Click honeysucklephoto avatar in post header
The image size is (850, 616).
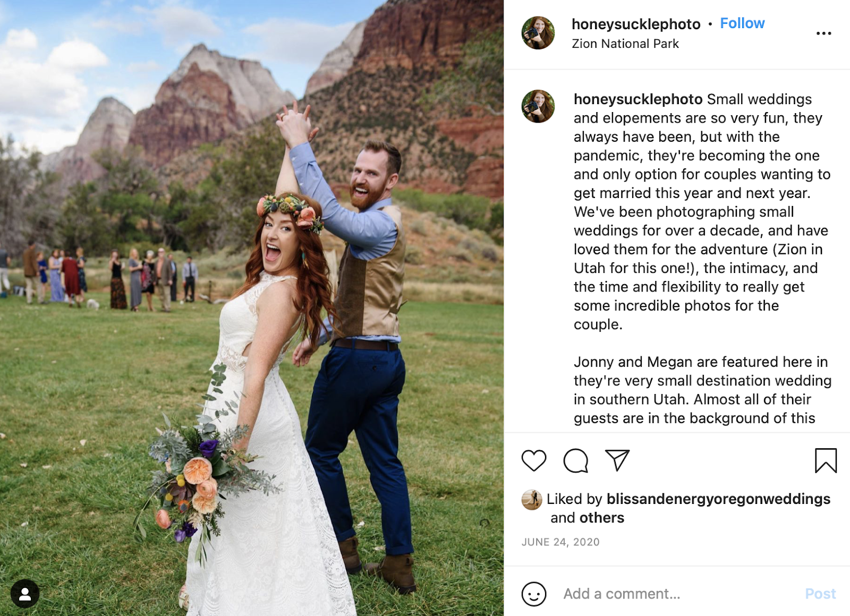538,33
